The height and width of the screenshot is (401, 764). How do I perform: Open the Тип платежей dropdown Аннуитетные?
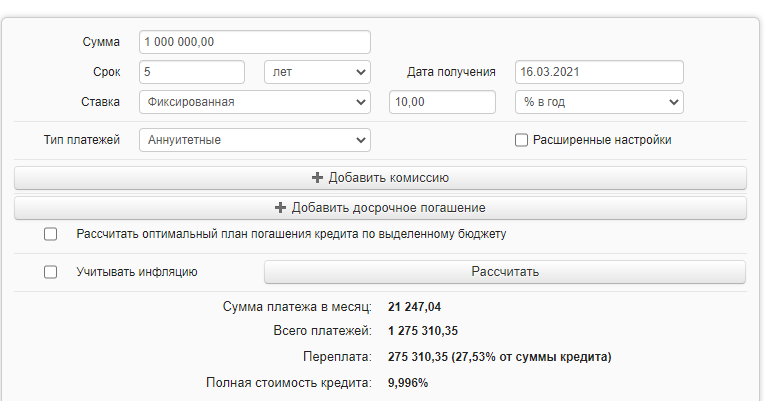pyautogui.click(x=255, y=140)
